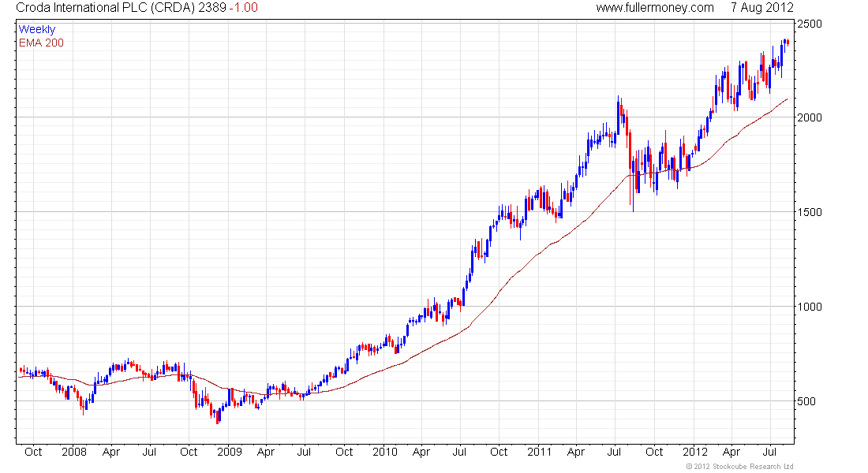Click the date 7 Aug 2012
The image size is (868, 473).
pyautogui.click(x=761, y=7)
